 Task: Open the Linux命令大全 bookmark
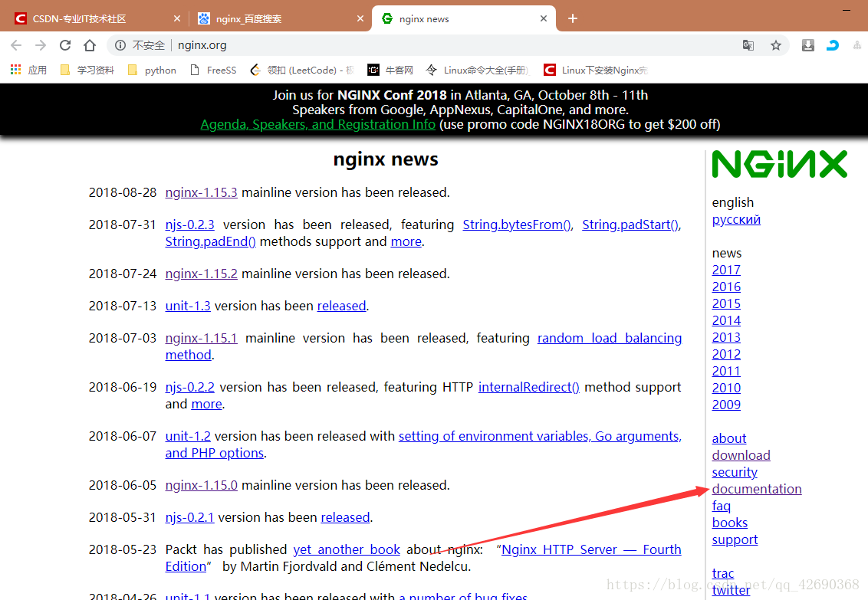click(477, 70)
